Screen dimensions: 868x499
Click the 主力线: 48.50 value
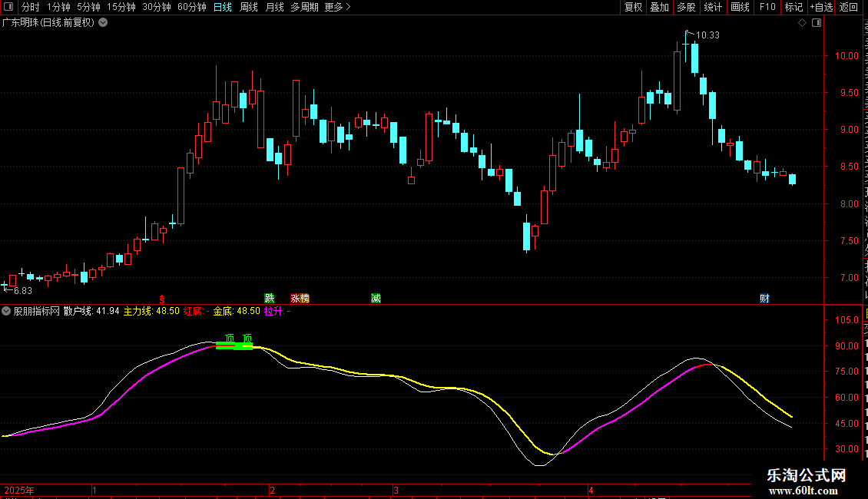click(x=151, y=311)
